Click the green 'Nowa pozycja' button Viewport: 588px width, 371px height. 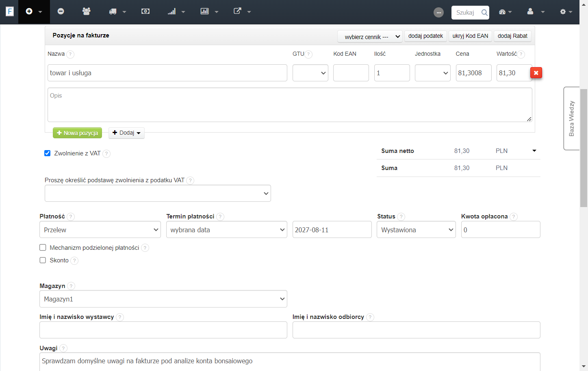click(77, 133)
